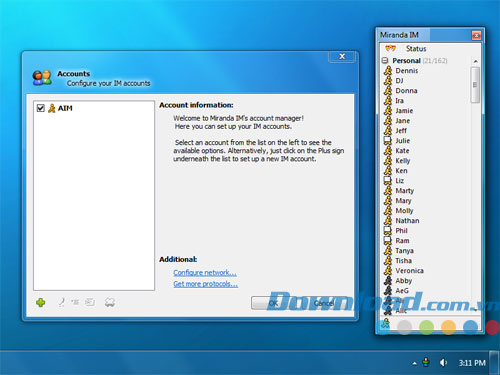Click the yellow AIM icon beside Ira
Image resolution: width=500 pixels, height=375 pixels.
(388, 101)
